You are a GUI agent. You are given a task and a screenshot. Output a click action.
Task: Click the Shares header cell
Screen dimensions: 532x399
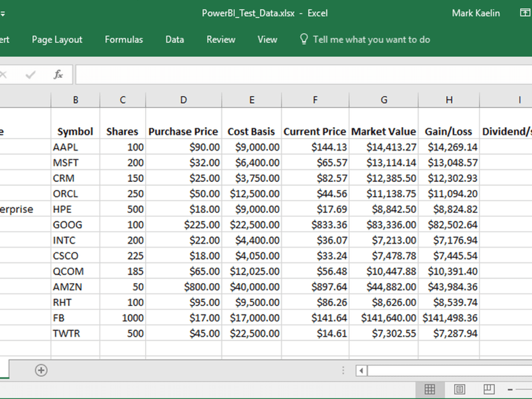[122, 123]
